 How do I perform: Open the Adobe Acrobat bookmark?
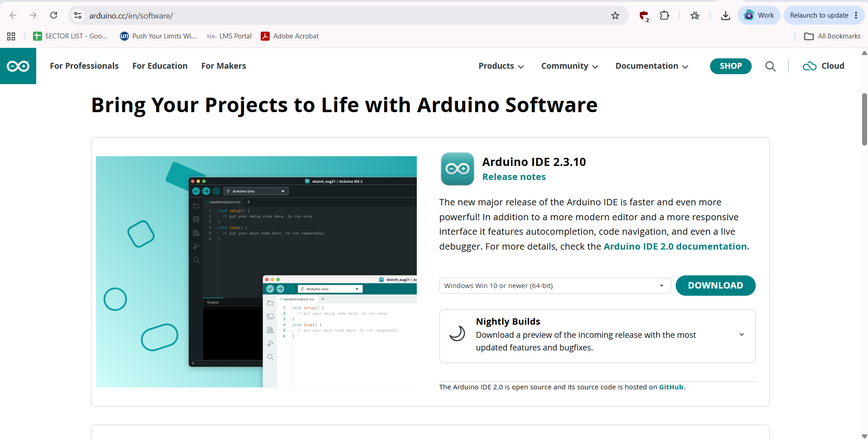(x=290, y=36)
